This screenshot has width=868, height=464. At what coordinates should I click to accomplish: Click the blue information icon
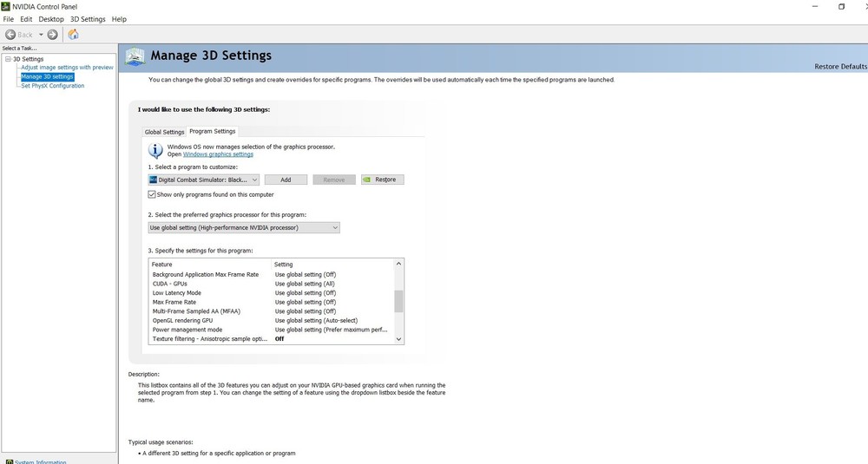[x=155, y=150]
